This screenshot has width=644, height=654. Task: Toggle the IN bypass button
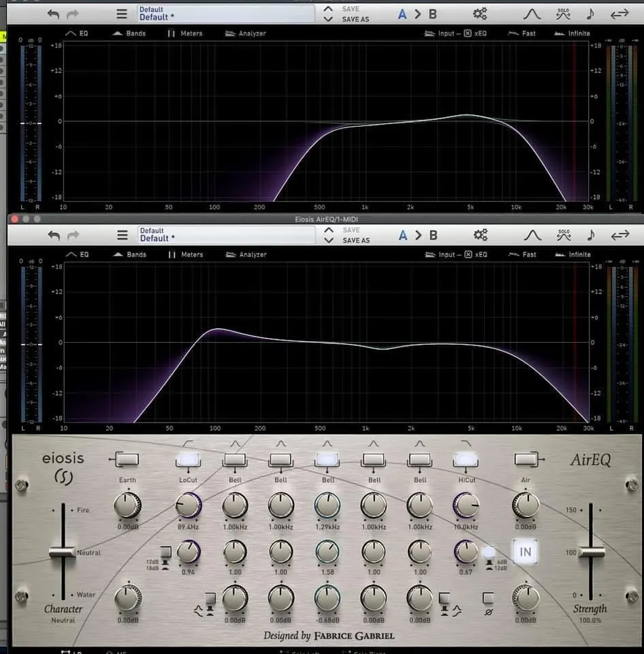click(525, 552)
